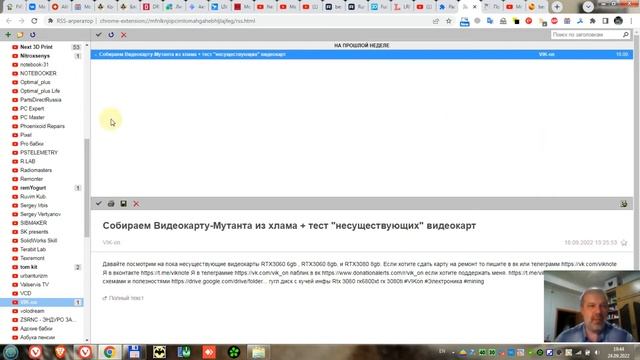The height and width of the screenshot is (360, 640).
Task: Delete articles with the red X in the list toolbar
Action: (x=124, y=35)
